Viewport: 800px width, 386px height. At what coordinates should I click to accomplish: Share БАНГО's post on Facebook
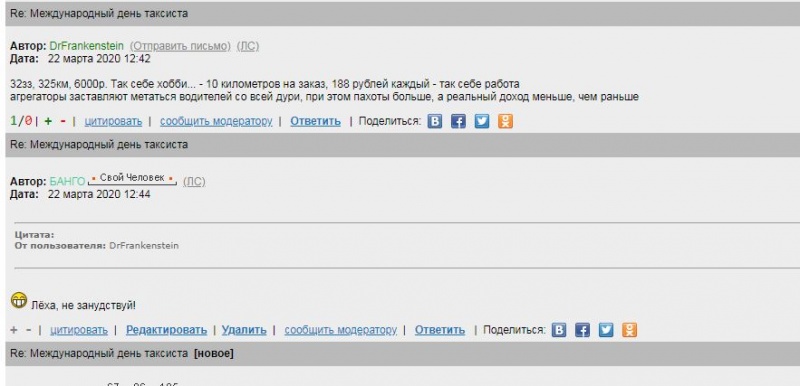coord(583,330)
